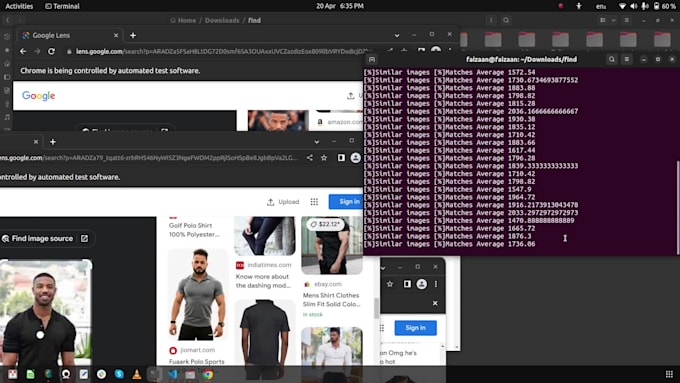Viewport: 680px width, 383px height.
Task: Go to Downloads in the Files path bar
Action: click(222, 20)
